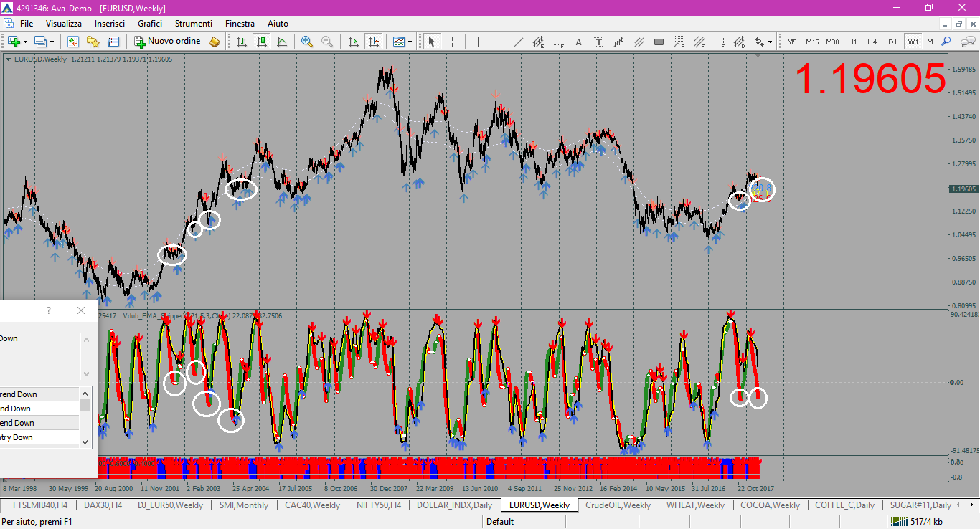
Task: Click the triangle beside EURUSD,Weekly chart title
Action: tap(8, 59)
